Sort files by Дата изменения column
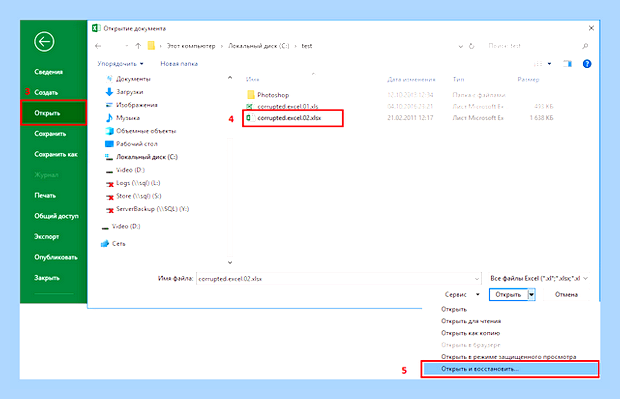The width and height of the screenshot is (620, 399). tap(411, 79)
